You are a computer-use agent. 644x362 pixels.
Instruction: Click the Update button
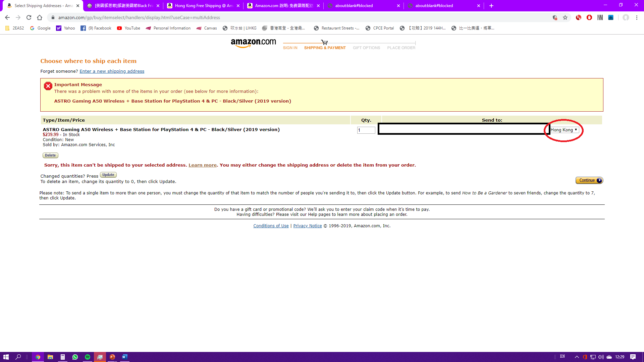click(x=108, y=175)
